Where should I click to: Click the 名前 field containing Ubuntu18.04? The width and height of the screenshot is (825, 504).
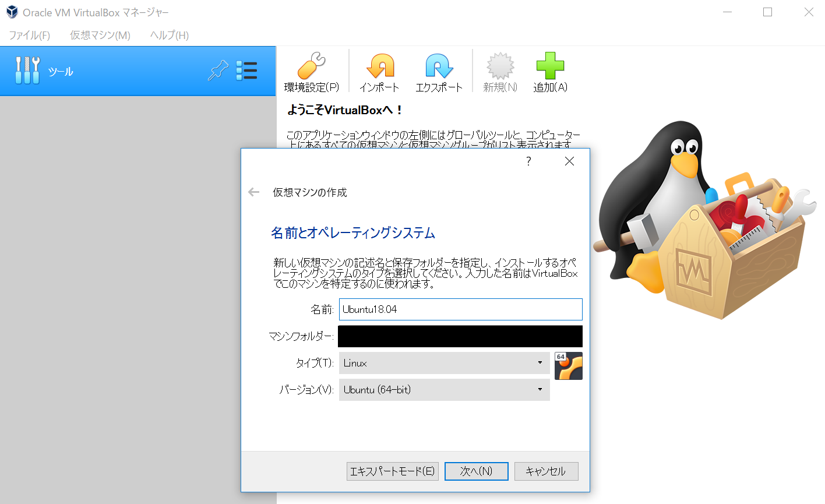pos(461,309)
